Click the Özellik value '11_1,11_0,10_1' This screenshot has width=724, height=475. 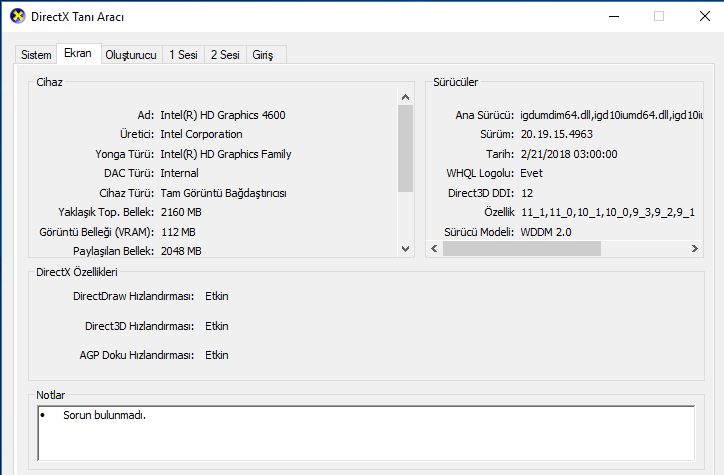562,212
